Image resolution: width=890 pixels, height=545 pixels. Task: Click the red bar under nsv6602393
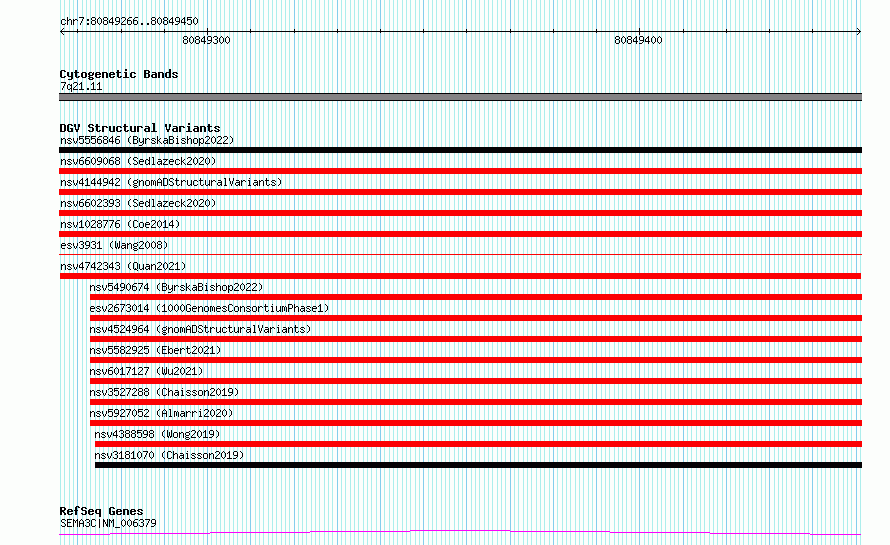[x=460, y=213]
